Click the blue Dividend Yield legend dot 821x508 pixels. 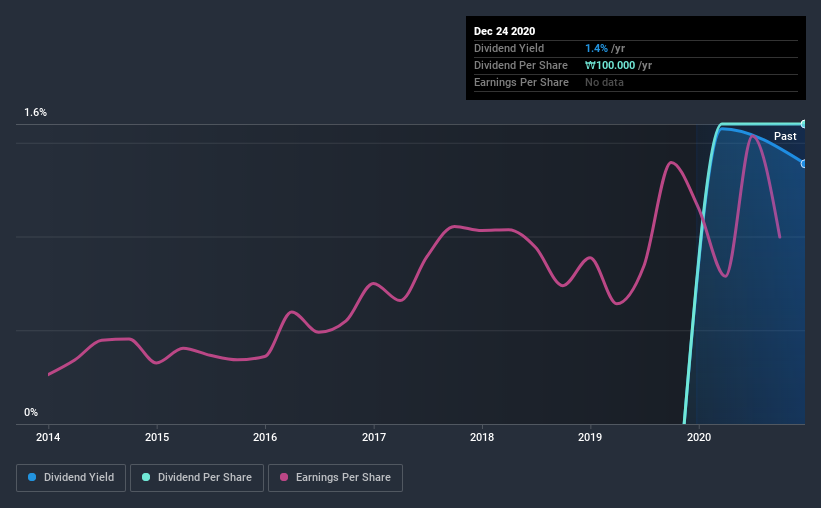click(x=32, y=477)
